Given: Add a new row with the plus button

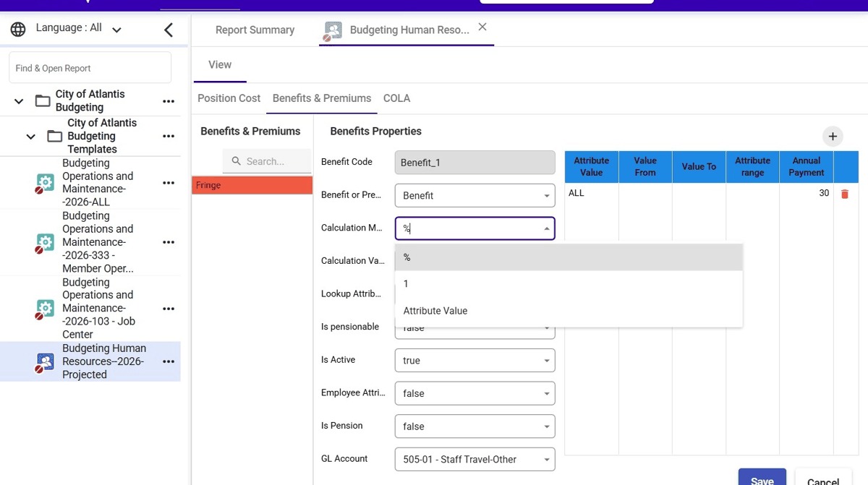Looking at the screenshot, I should [x=833, y=136].
